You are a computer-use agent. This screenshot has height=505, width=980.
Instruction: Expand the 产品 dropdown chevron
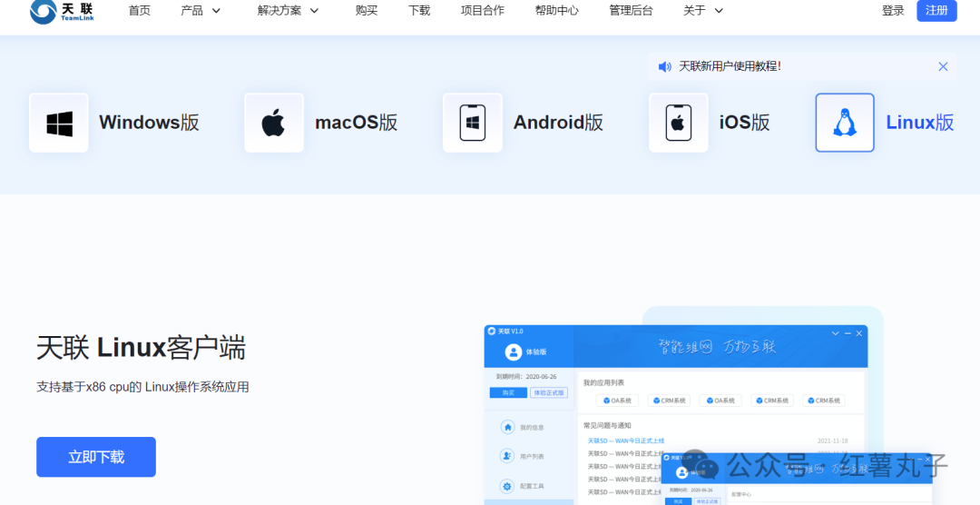pyautogui.click(x=216, y=11)
